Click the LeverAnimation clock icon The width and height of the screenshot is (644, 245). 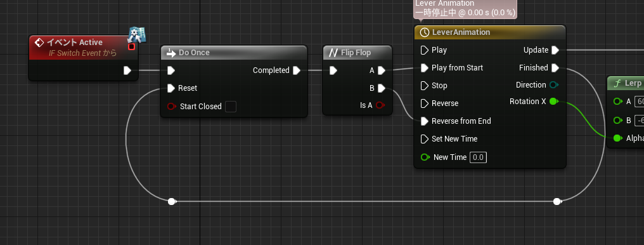[425, 32]
